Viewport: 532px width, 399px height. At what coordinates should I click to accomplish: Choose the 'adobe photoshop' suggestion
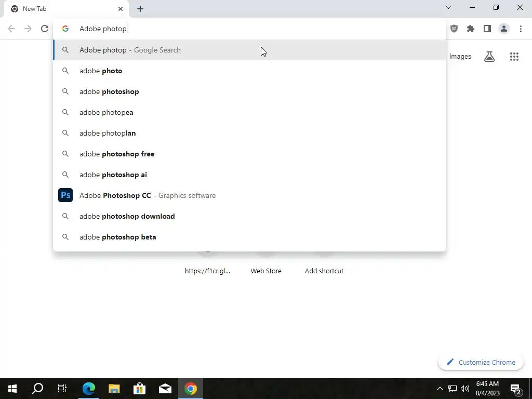coord(249,91)
